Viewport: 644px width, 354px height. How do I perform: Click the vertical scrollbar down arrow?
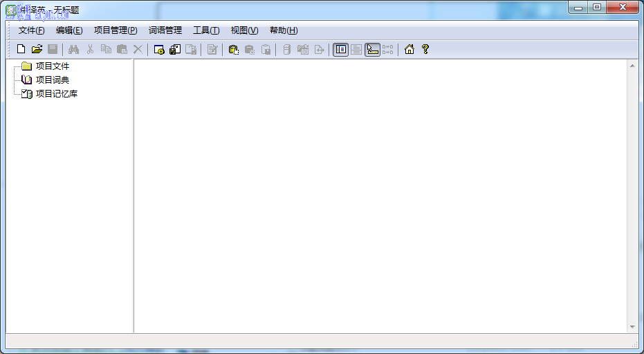tap(632, 327)
